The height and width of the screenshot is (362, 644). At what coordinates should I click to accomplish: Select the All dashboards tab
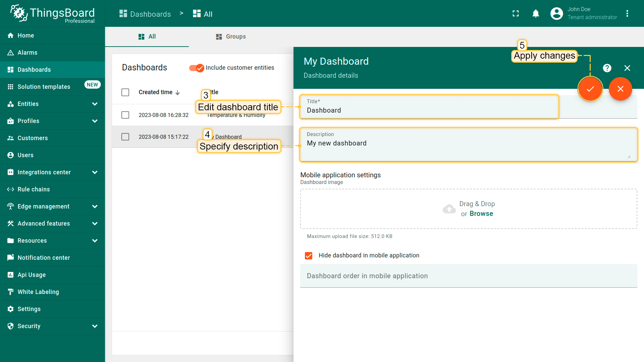coord(147,37)
